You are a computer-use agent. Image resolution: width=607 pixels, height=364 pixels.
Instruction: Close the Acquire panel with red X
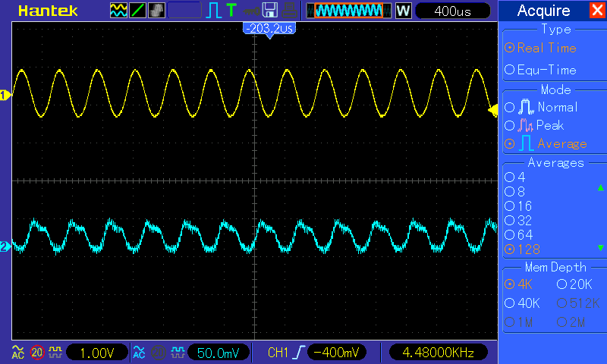click(597, 10)
